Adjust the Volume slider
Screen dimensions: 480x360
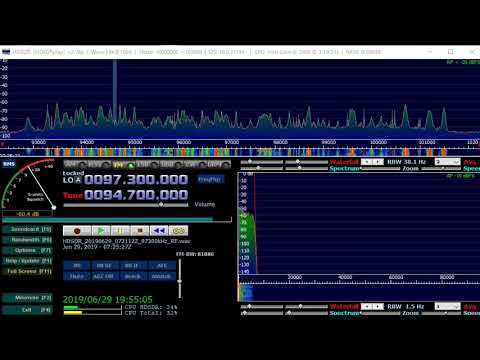[126, 205]
